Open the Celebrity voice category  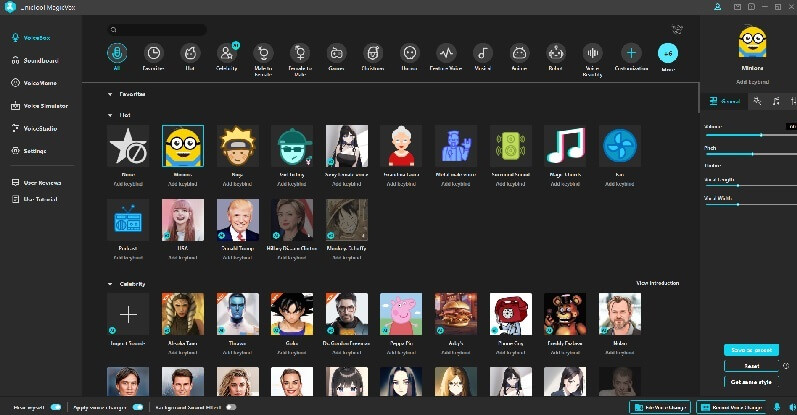point(226,53)
